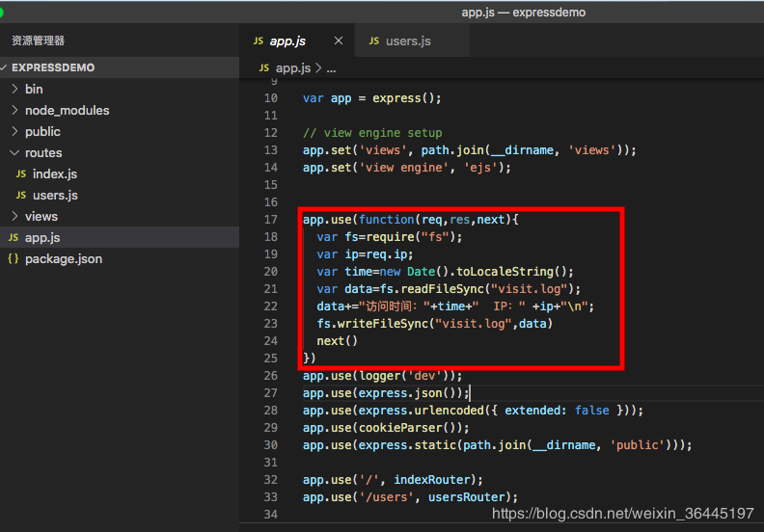
Task: Click 'app.use(function(req,res,next){' on line 17
Action: click(x=410, y=220)
